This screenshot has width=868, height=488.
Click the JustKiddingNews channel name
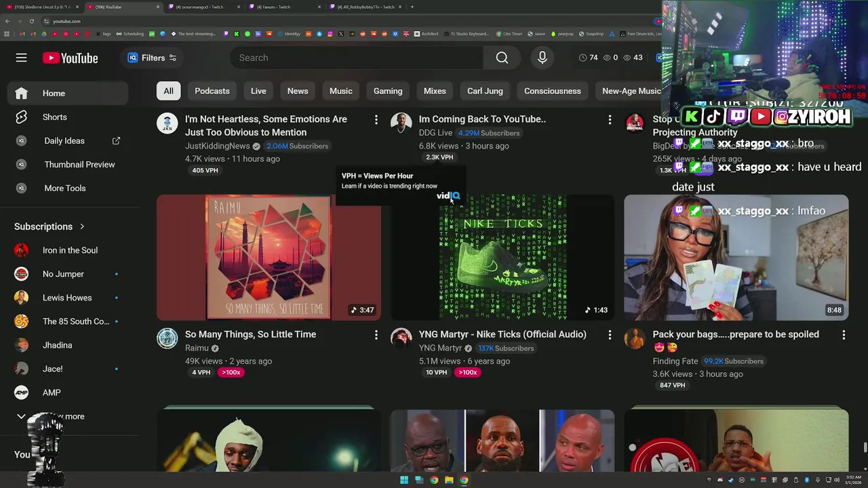(x=218, y=146)
